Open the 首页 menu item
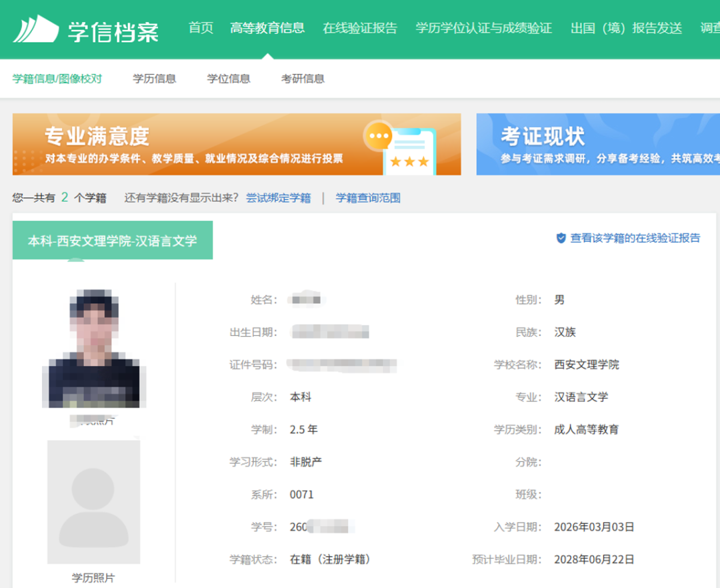The width and height of the screenshot is (720, 588). [x=201, y=28]
